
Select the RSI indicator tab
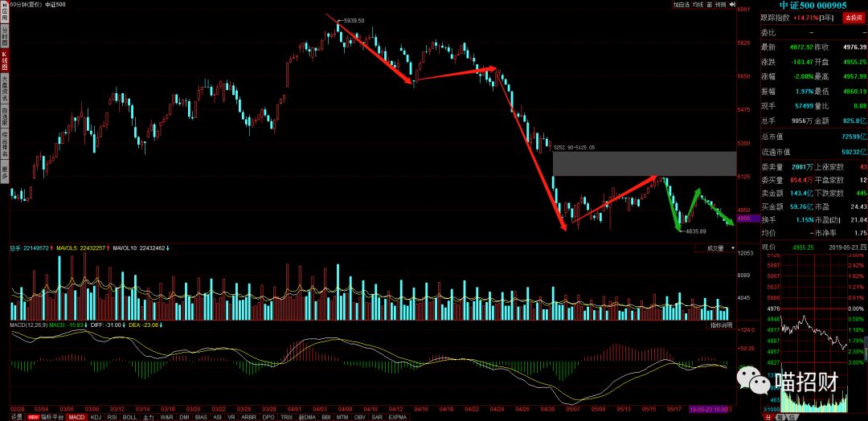click(x=113, y=416)
